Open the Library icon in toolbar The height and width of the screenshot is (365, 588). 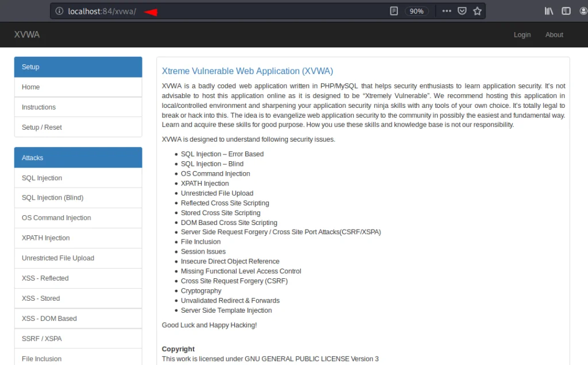pyautogui.click(x=548, y=11)
